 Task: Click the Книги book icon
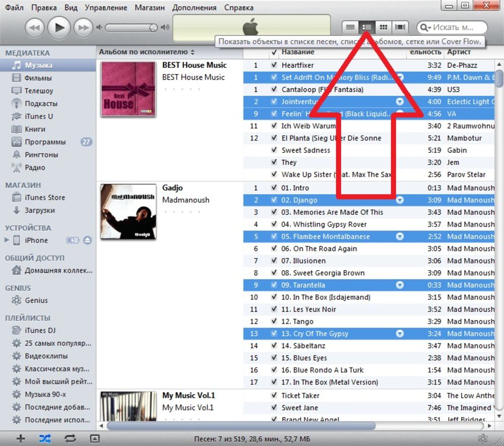tap(17, 129)
